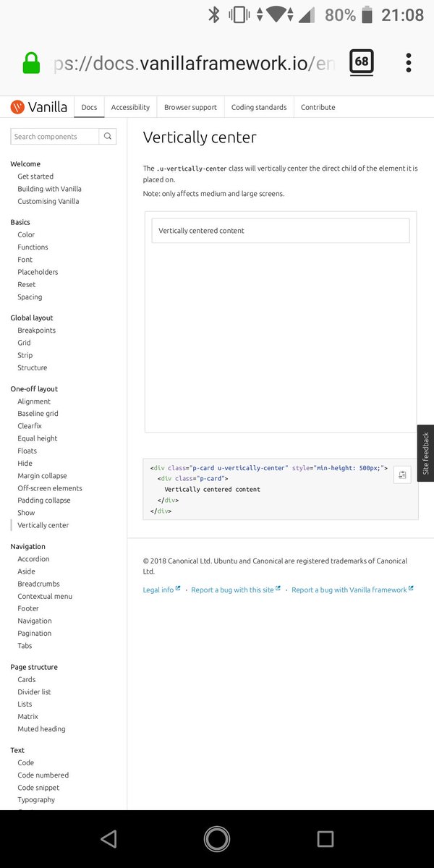This screenshot has height=868, width=434.
Task: Open the browser three-dot menu
Action: [x=409, y=62]
